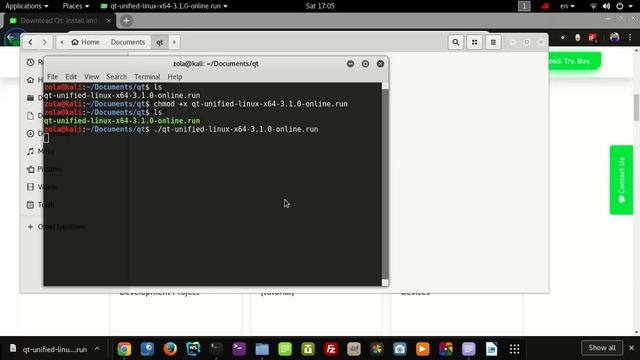Select Trash in the file manager sidebar
The height and width of the screenshot is (360, 640).
tap(40, 205)
